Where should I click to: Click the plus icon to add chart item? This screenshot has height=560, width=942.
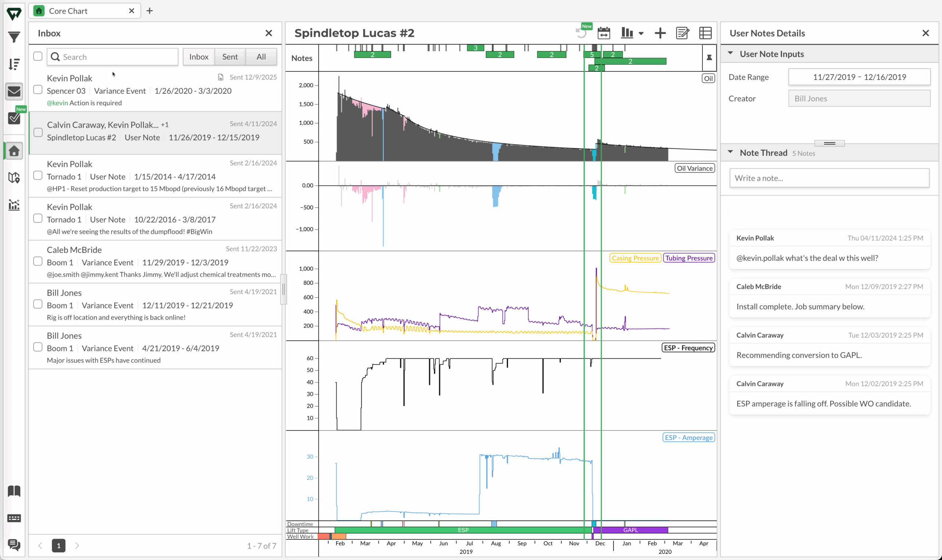coord(660,33)
